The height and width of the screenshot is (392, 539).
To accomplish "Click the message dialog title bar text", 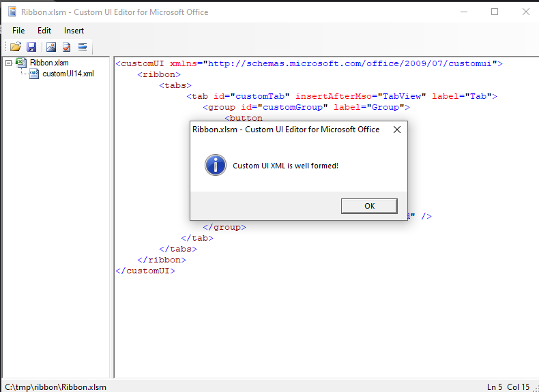I will point(286,130).
